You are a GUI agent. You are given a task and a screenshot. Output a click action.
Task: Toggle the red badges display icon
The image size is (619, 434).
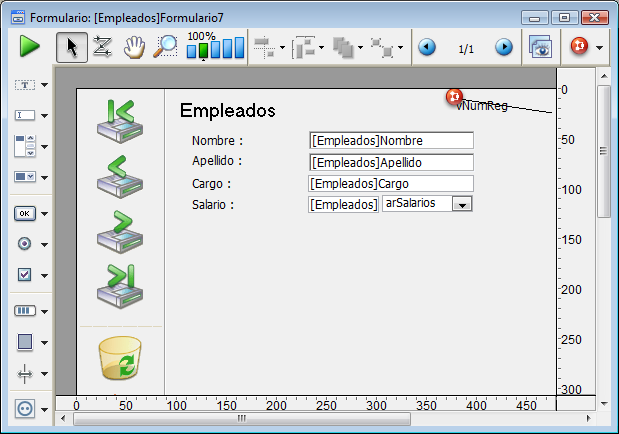pyautogui.click(x=579, y=46)
